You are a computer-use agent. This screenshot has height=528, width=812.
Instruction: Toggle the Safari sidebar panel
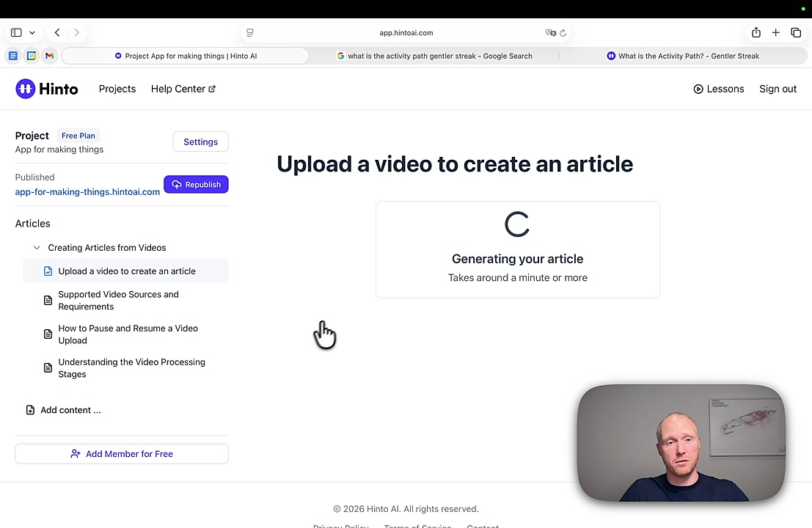click(x=16, y=33)
